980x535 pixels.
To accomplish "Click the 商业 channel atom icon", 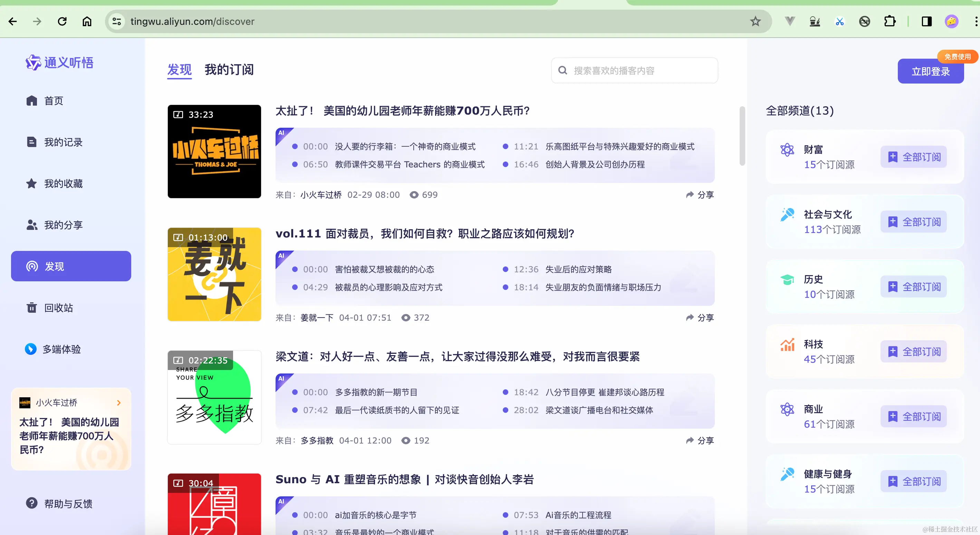I will tap(787, 409).
